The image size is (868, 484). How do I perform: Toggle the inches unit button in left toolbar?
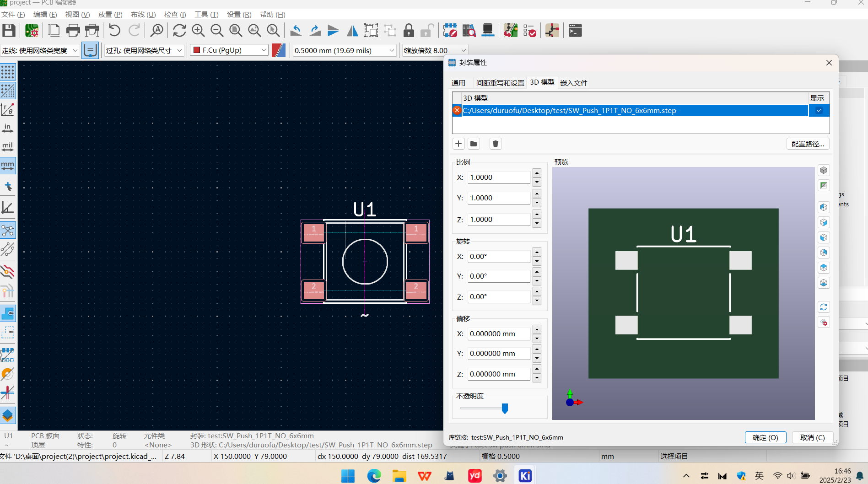click(x=8, y=128)
